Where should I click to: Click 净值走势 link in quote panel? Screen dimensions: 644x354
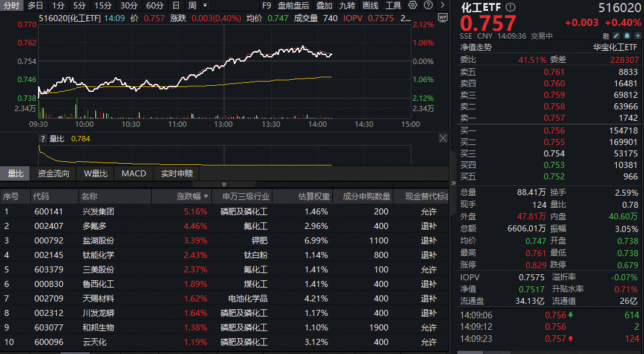tap(476, 47)
